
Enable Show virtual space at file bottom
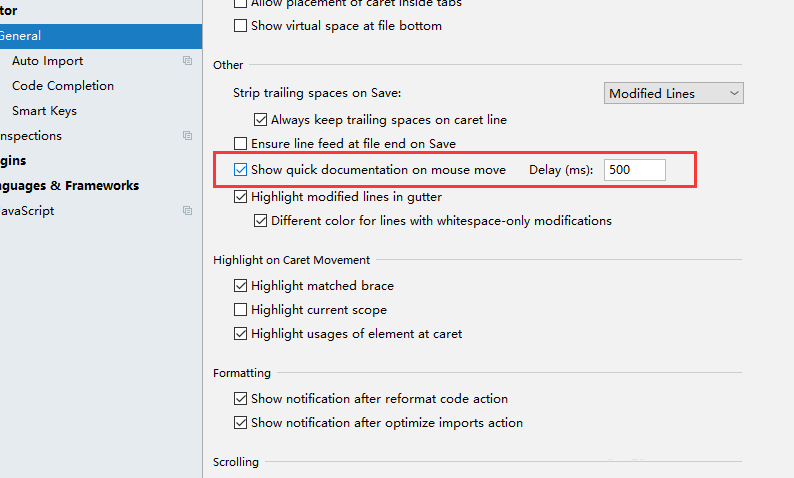click(240, 26)
